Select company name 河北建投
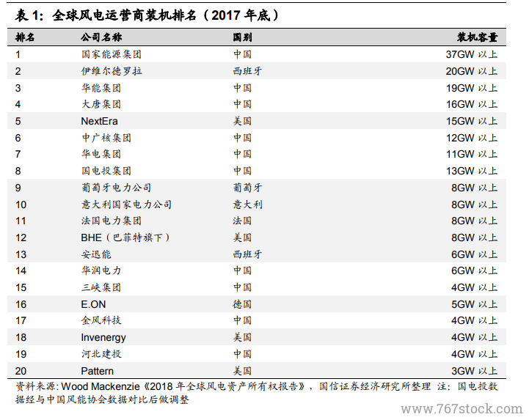Viewport: 529px width, 420px height. click(101, 354)
